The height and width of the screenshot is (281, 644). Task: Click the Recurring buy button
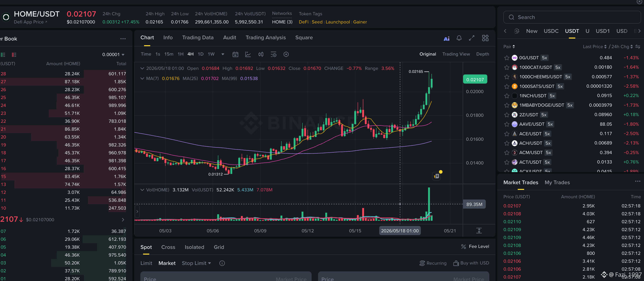[x=433, y=263]
